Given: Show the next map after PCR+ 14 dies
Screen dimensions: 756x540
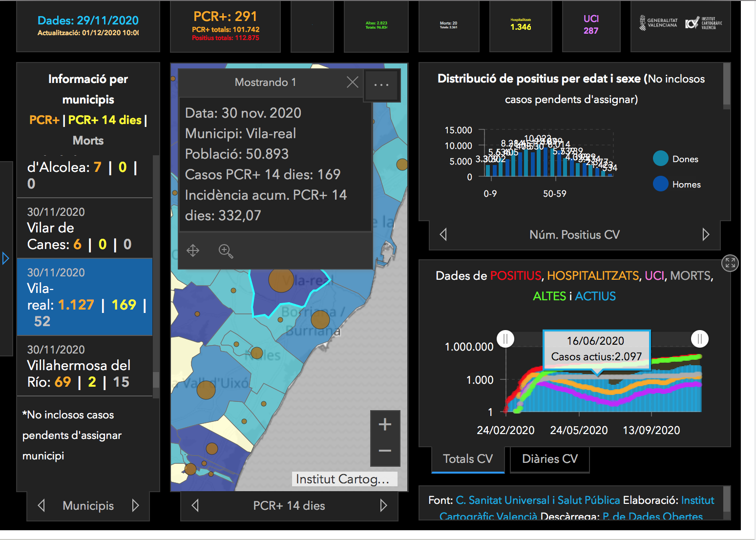Looking at the screenshot, I should [x=383, y=506].
